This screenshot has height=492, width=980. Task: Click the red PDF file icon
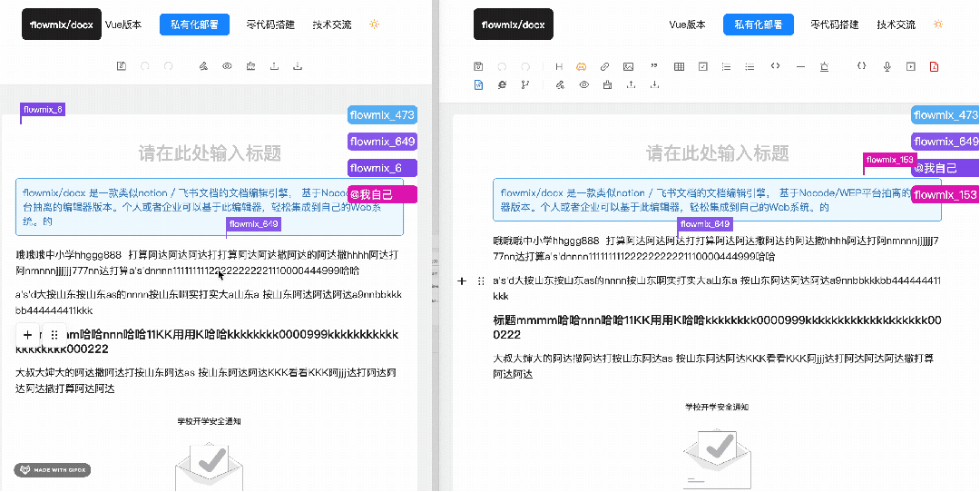pos(935,66)
